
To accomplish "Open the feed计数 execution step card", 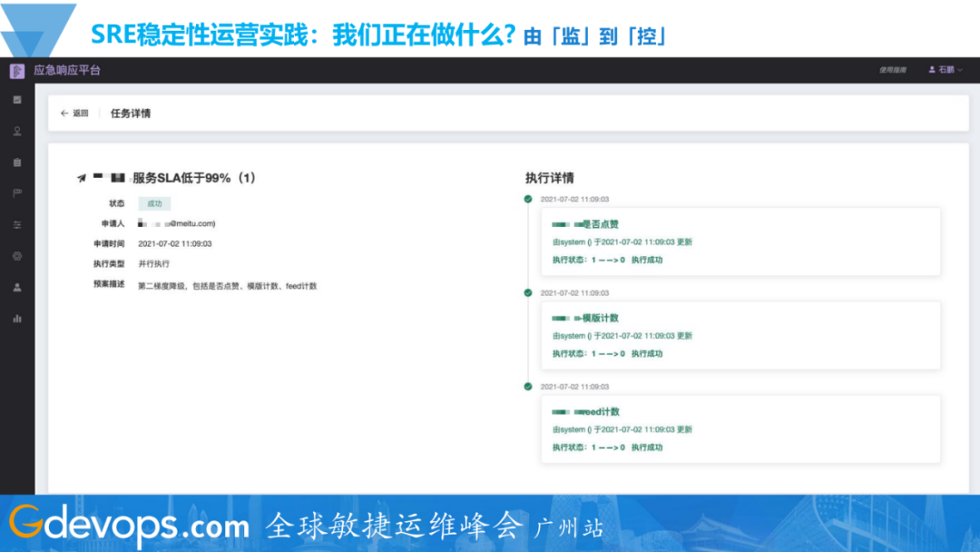I will point(740,429).
